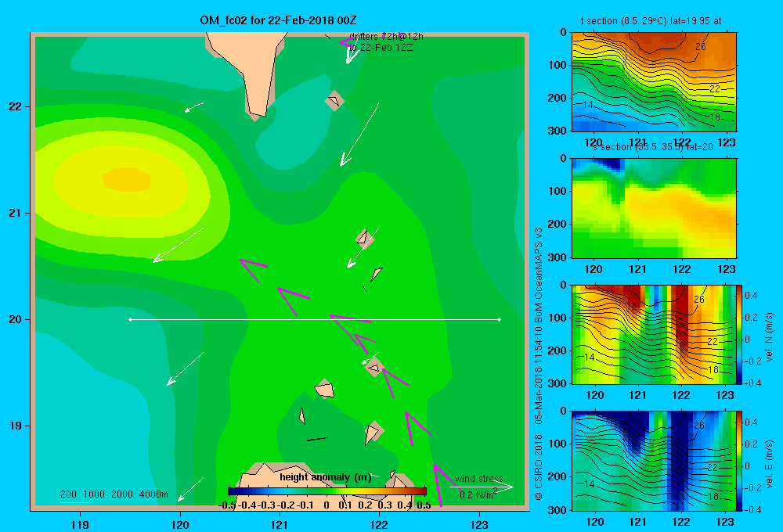Click the vertical "© CSIRO 2018" copyright text

[x=539, y=467]
